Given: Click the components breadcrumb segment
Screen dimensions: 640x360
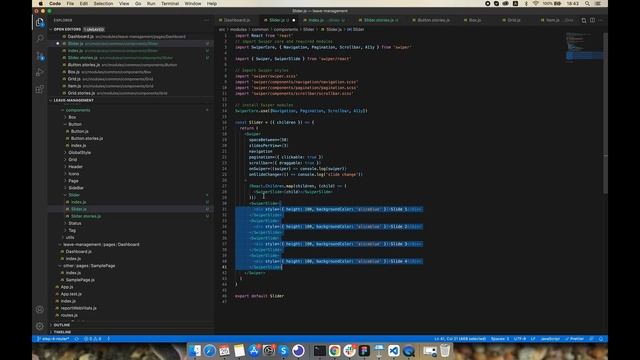Looking at the screenshot, I should pos(286,29).
